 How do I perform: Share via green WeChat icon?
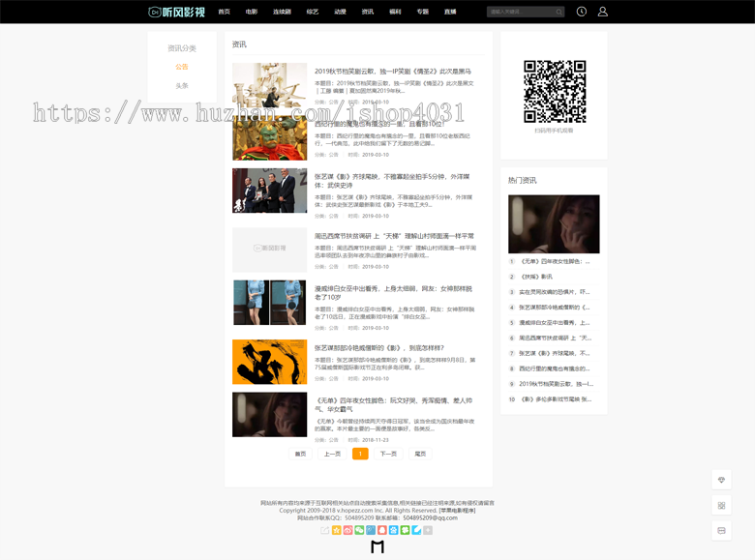[359, 530]
